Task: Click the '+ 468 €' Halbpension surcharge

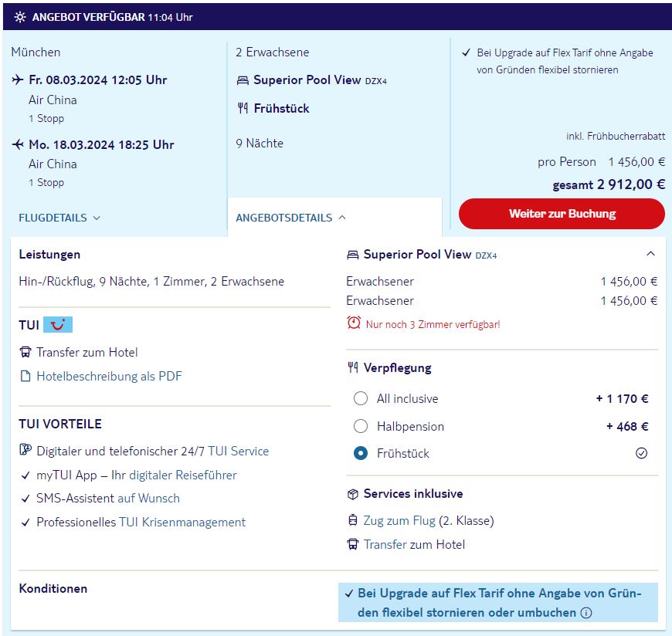Action: [627, 427]
